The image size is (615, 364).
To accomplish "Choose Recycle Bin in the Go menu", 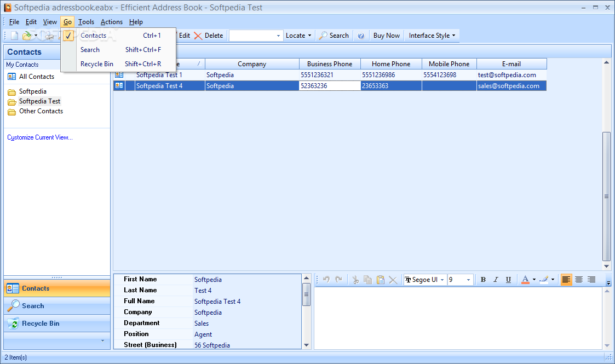I will tap(118, 64).
